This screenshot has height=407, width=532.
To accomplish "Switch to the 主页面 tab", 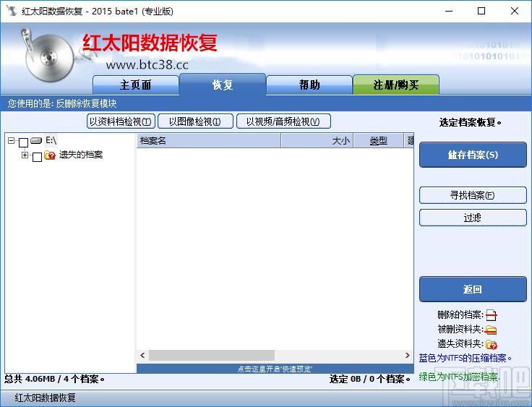I will click(x=136, y=85).
